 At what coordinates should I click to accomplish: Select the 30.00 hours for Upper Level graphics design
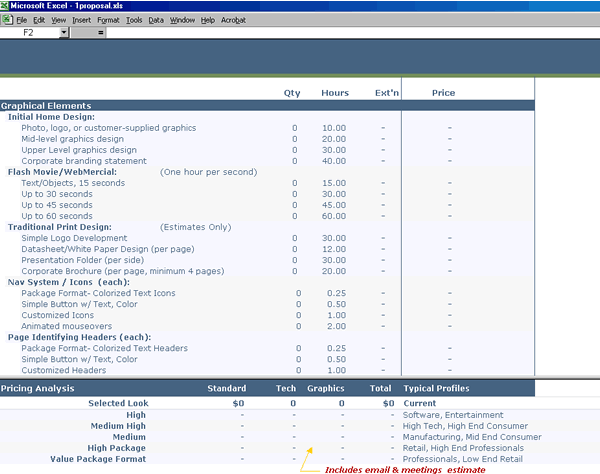pos(334,150)
